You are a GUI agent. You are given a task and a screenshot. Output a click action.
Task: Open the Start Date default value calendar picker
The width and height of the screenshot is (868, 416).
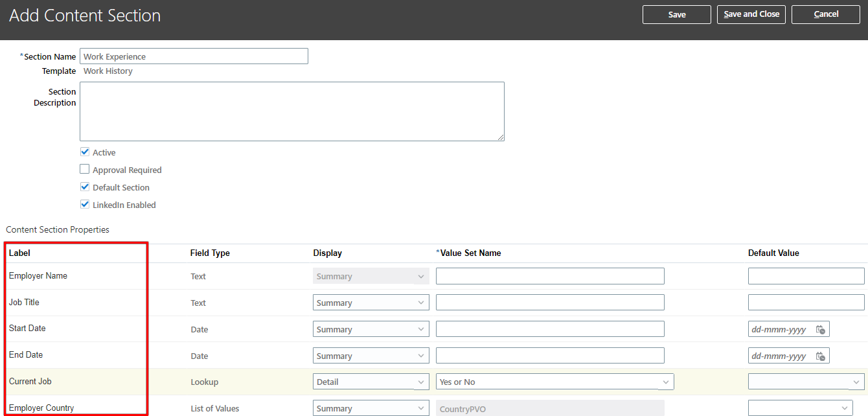tap(821, 329)
